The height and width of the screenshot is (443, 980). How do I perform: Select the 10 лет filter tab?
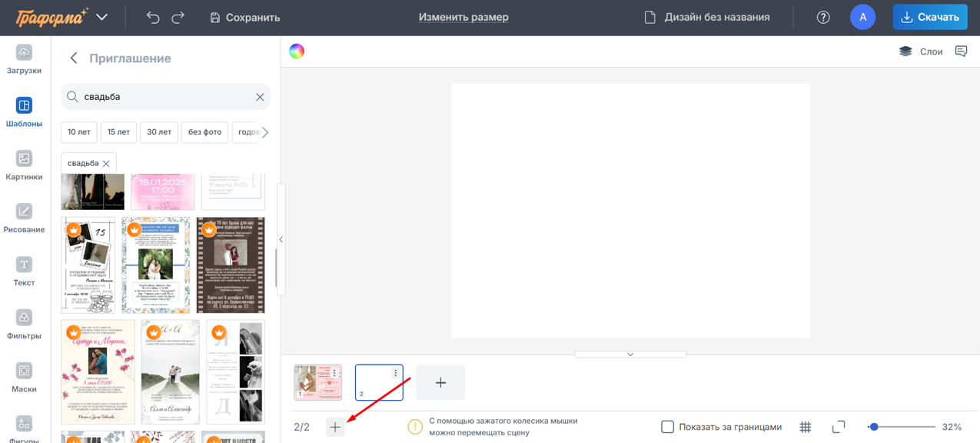point(79,132)
